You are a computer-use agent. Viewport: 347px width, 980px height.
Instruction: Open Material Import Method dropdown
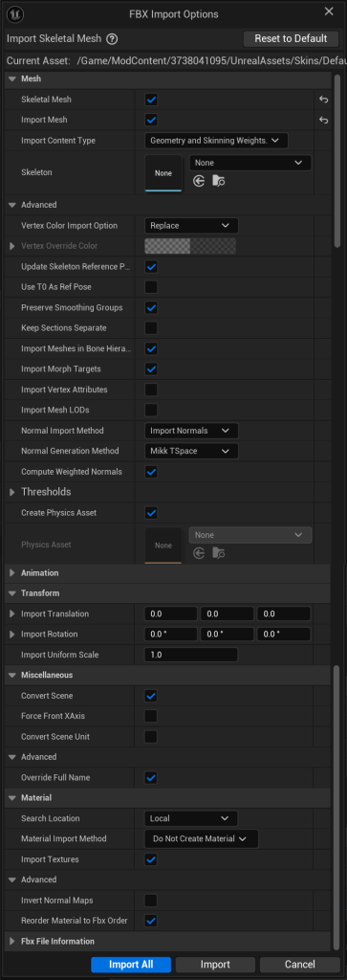201,838
